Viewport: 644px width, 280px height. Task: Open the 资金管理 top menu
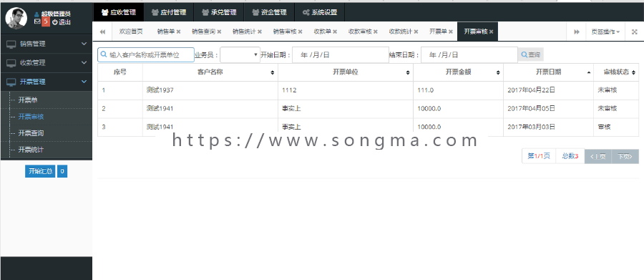(269, 12)
